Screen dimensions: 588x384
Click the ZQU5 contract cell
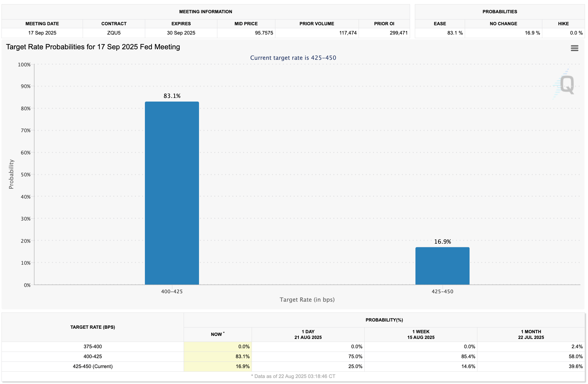click(114, 33)
